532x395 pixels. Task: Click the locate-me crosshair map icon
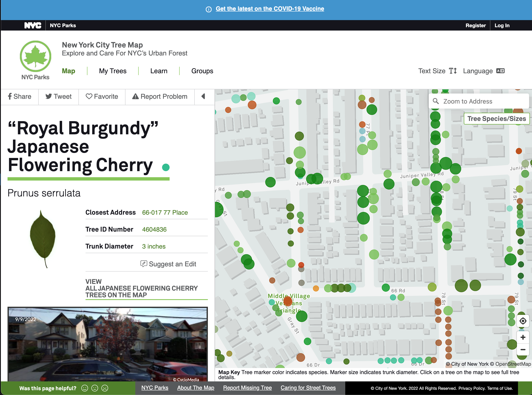pos(523,321)
